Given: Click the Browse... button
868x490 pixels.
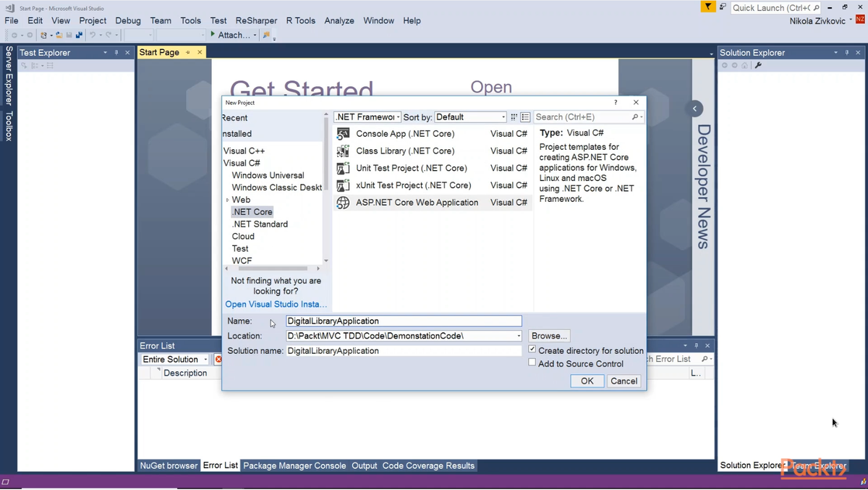Looking at the screenshot, I should (549, 336).
